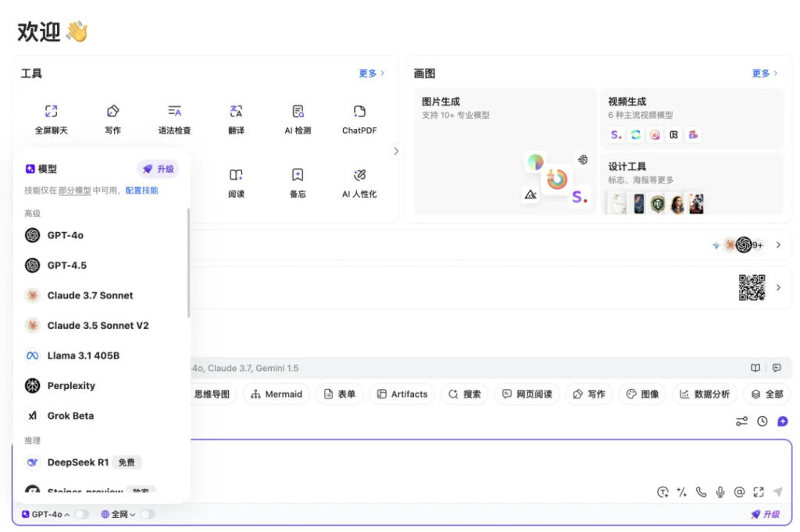Select the 网页阅读 web reading skill chip
This screenshot has width=800, height=532.
coord(527,395)
